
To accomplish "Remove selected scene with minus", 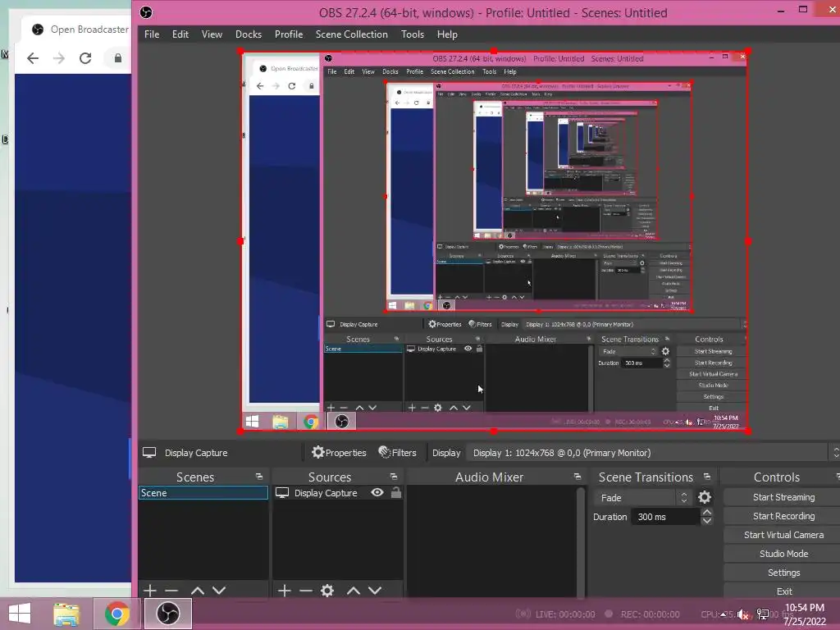I will pyautogui.click(x=171, y=591).
